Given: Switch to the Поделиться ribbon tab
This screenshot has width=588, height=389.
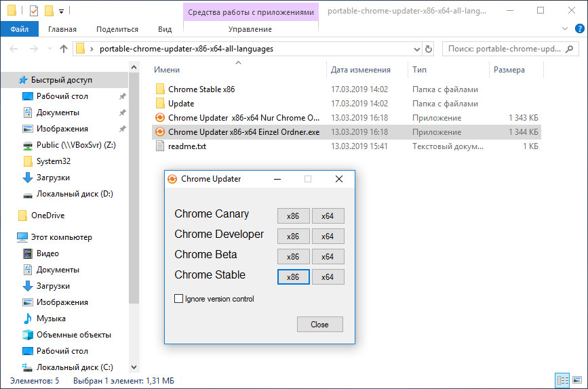Looking at the screenshot, I should click(x=117, y=29).
